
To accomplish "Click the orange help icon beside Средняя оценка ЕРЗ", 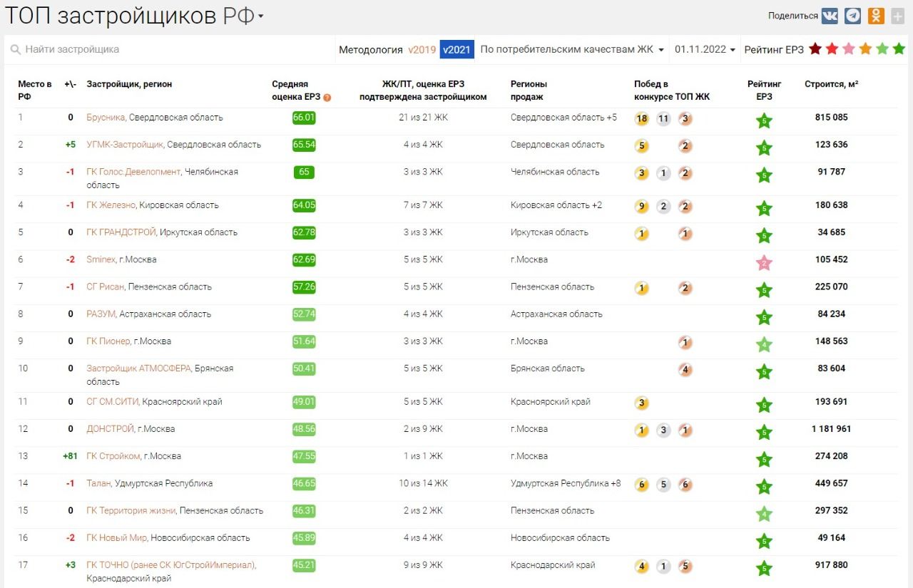I will pos(327,98).
